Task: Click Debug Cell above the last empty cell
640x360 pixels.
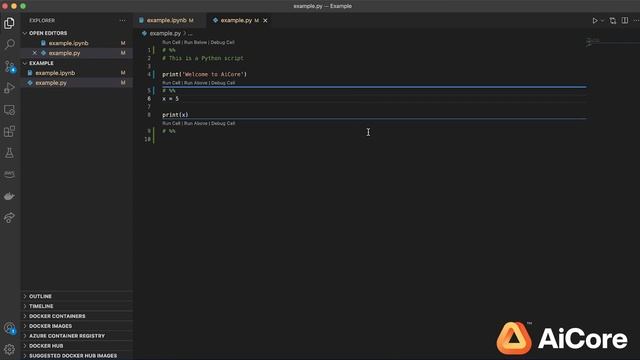Action: pyautogui.click(x=223, y=123)
